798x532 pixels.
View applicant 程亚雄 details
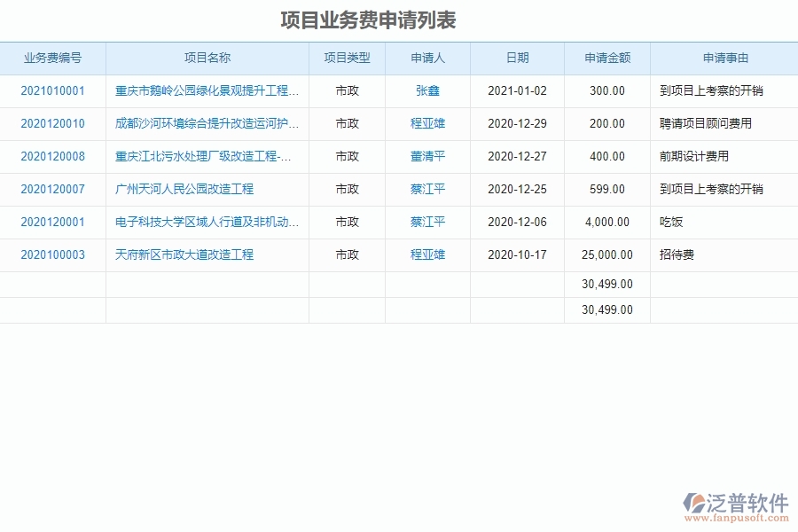pos(427,124)
